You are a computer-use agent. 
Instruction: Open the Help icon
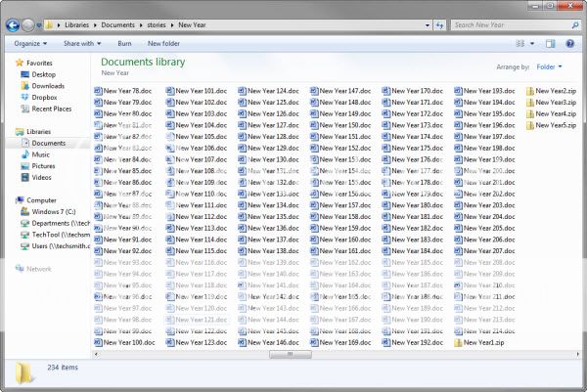(569, 43)
